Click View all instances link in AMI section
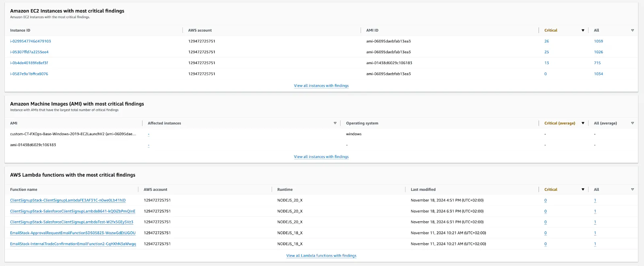The width and height of the screenshot is (644, 266). coord(321,157)
